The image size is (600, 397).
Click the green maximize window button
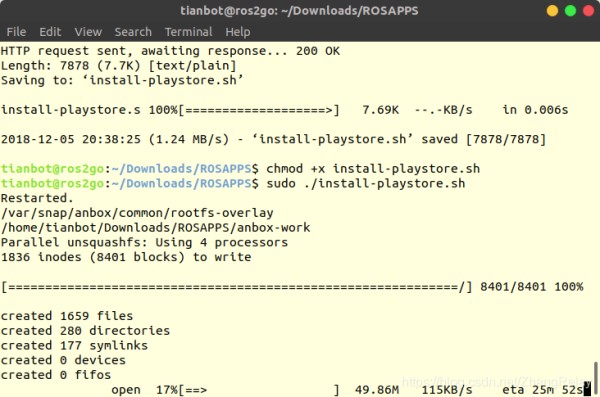571,11
